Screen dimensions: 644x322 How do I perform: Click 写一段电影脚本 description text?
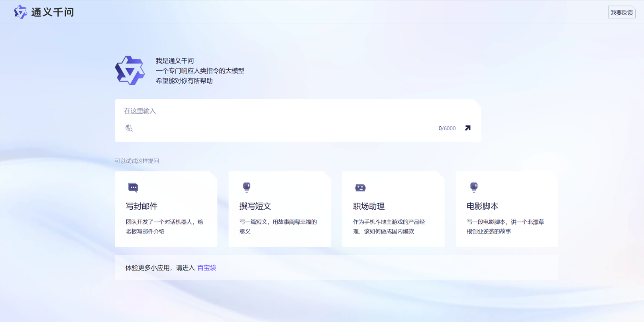coord(505,226)
